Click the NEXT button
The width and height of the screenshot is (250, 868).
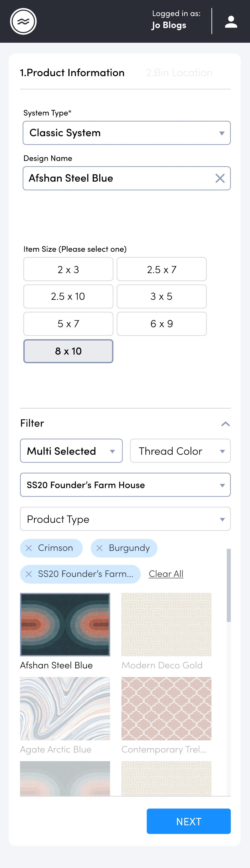tap(188, 821)
